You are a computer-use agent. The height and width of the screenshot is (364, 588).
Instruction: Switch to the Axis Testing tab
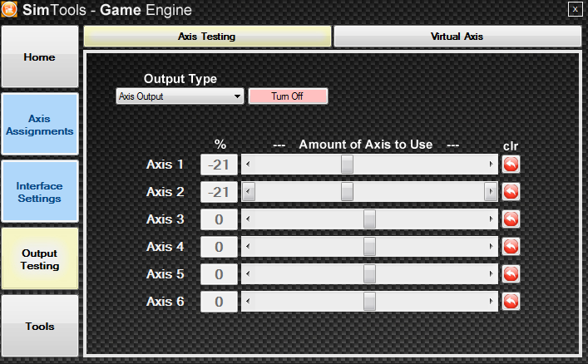pyautogui.click(x=207, y=37)
